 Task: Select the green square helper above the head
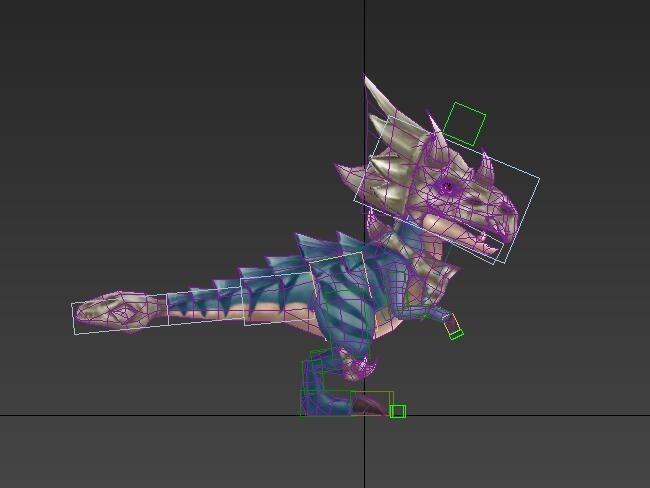click(x=465, y=124)
